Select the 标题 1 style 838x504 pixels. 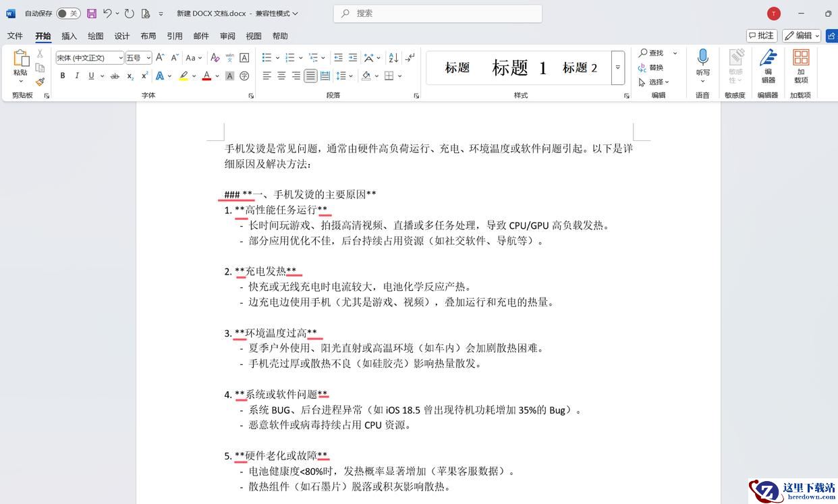click(x=519, y=67)
